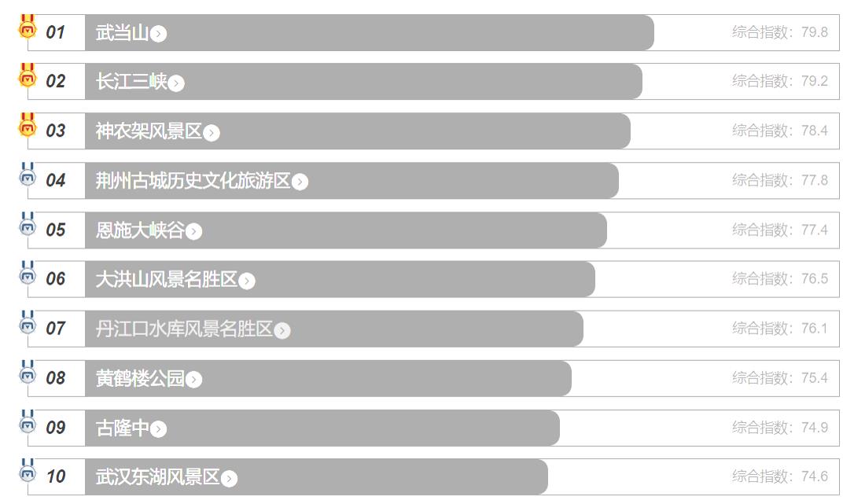854x504 pixels.
Task: Click the arrow icon next to 武当山
Action: click(x=158, y=34)
